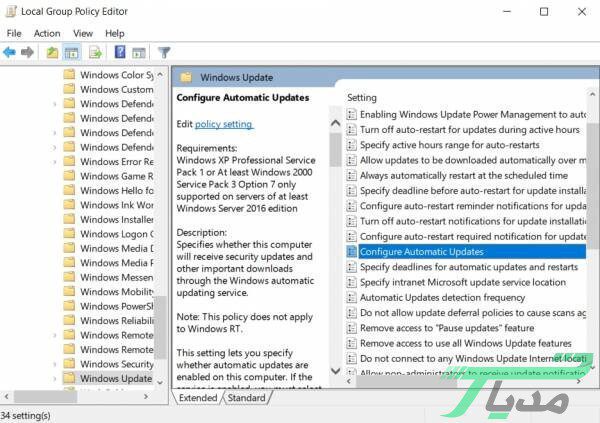Select the Windows Ink Workspace tree folder
Image resolution: width=600 pixels, height=423 pixels.
116,205
